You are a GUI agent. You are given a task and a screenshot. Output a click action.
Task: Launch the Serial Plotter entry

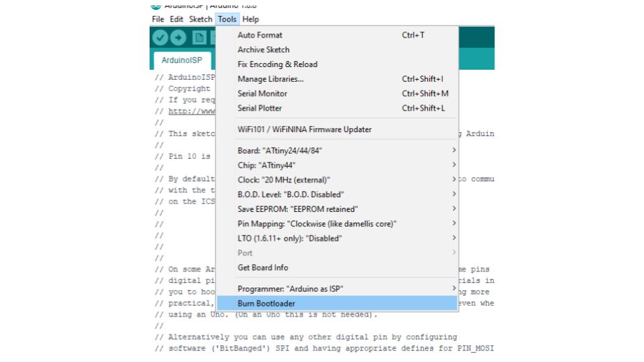click(x=337, y=109)
